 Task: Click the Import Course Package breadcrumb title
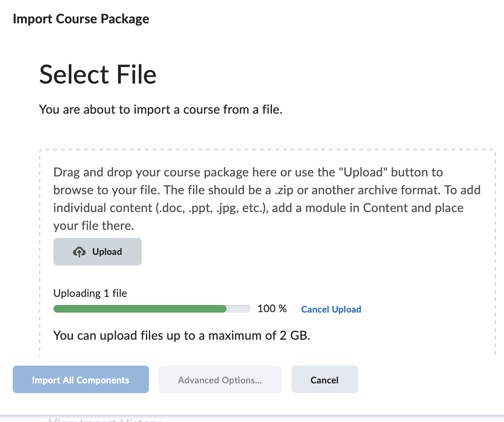point(81,19)
